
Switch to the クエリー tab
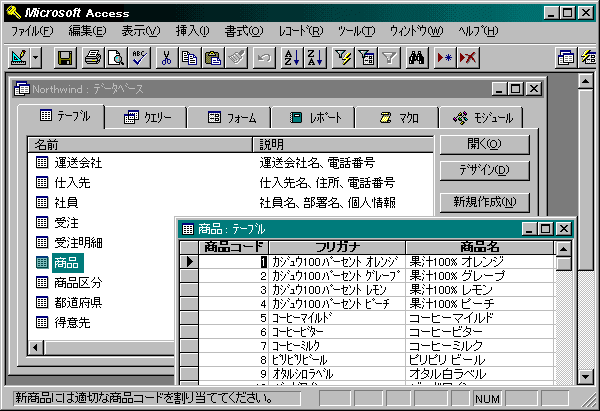(x=147, y=117)
